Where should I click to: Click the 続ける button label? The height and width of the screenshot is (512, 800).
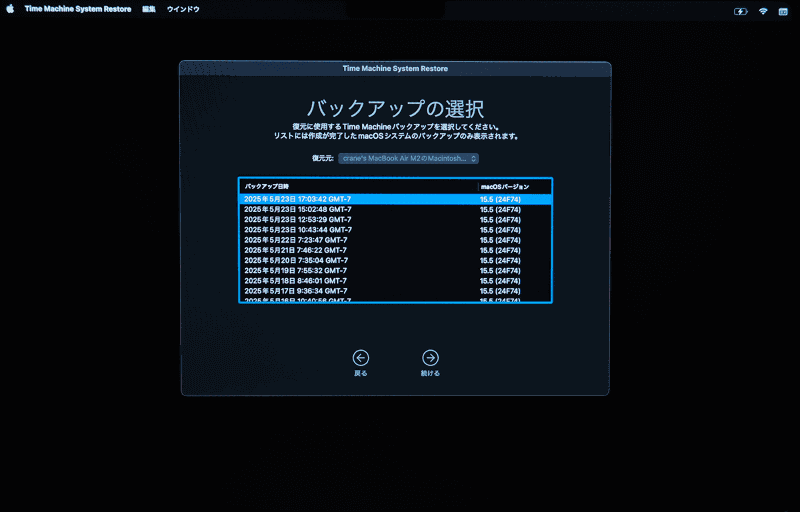(x=430, y=373)
